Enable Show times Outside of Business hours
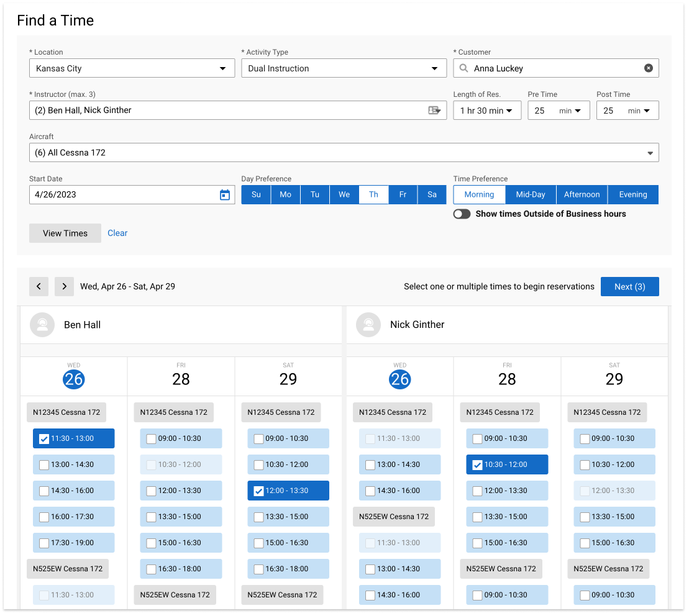The image size is (689, 616). pyautogui.click(x=462, y=213)
